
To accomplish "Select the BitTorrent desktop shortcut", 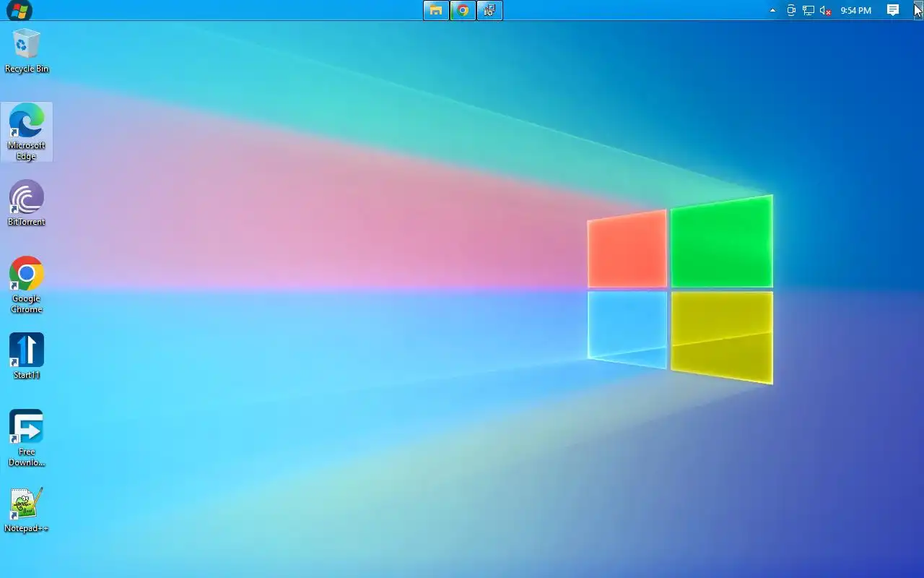I will (27, 203).
